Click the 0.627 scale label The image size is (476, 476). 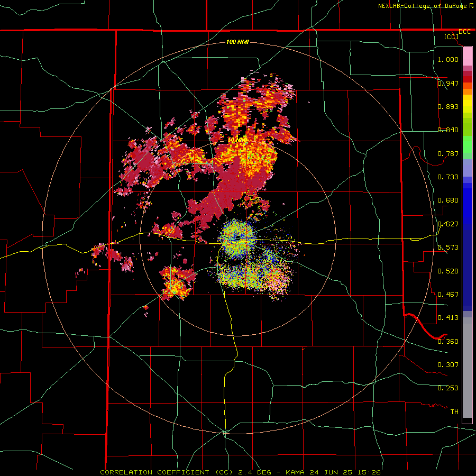click(x=448, y=224)
